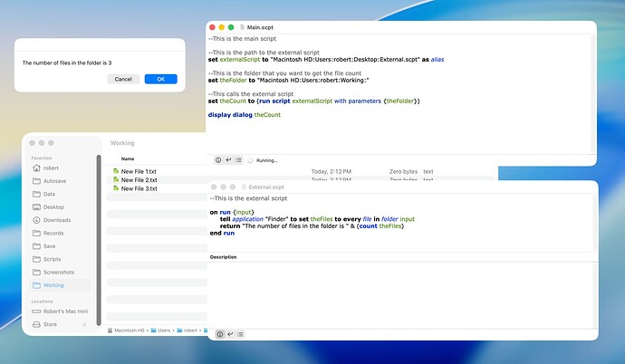Click OK in the file count dialog
Screen dimensions: 625x364
click(160, 79)
